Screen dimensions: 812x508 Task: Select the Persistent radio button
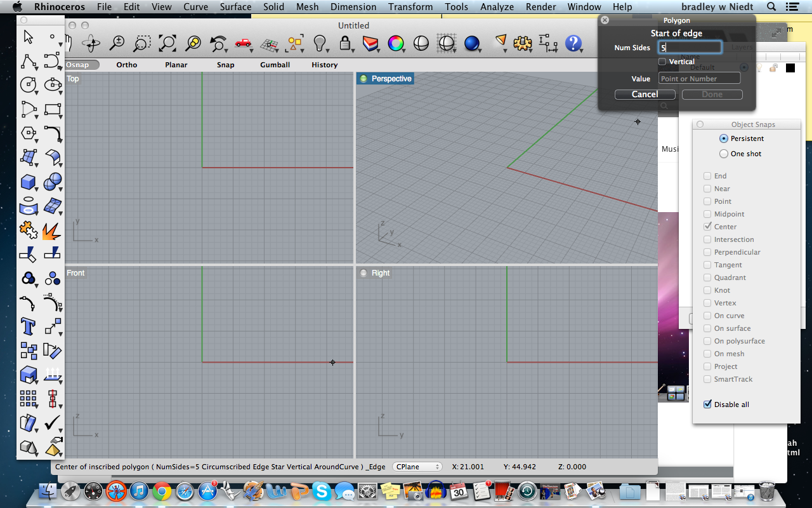[x=724, y=138]
